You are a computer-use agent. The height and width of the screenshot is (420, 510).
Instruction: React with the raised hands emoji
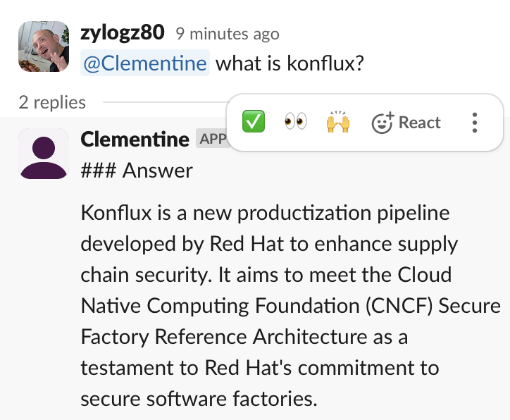[338, 123]
